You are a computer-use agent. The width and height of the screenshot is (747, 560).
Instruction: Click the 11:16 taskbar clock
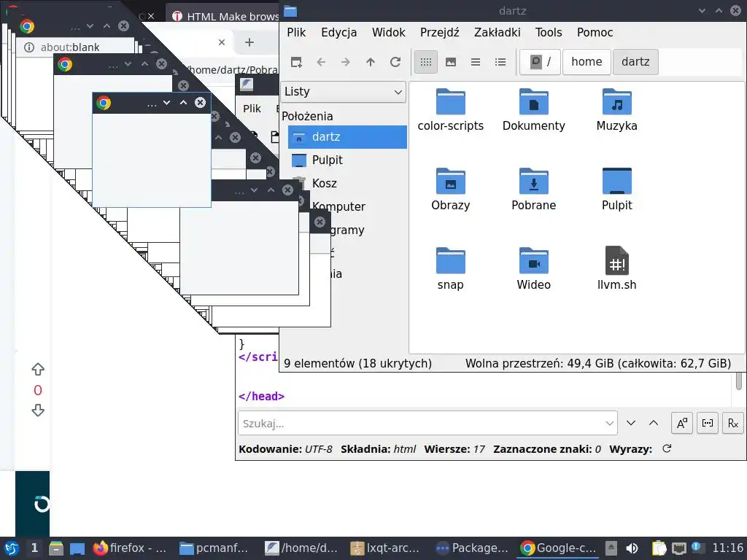click(728, 548)
